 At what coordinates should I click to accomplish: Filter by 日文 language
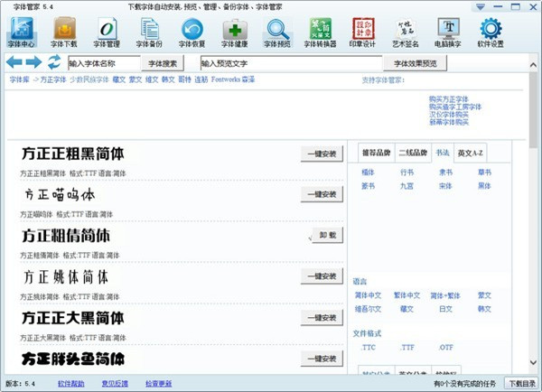pos(445,309)
